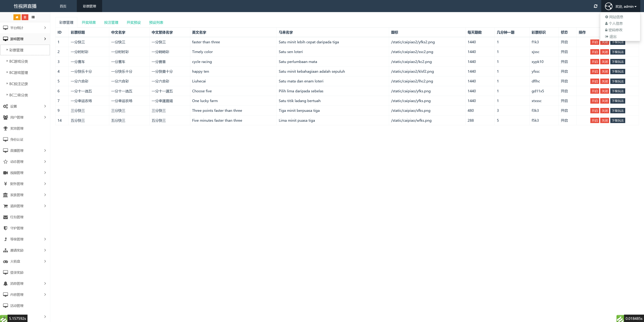Click the refresh icon in top bar
Viewport: 644px width, 322px height.
pos(596,6)
